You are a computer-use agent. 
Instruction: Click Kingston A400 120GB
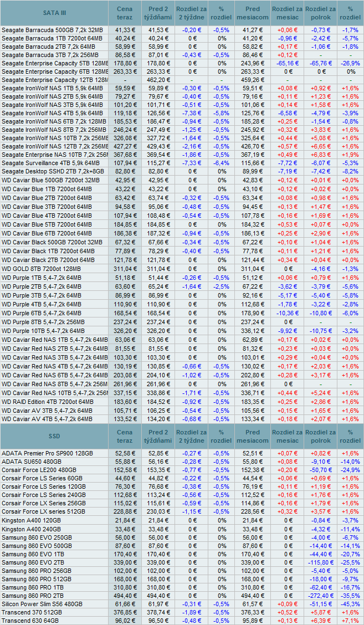[x=31, y=521]
